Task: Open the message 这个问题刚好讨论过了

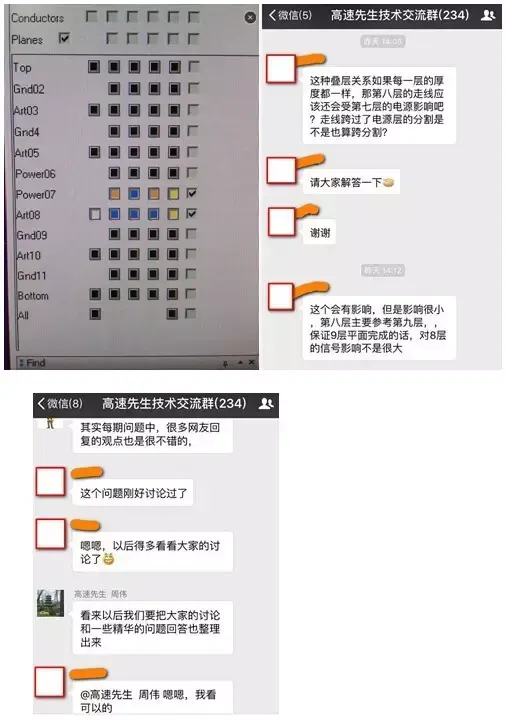Action: tap(133, 493)
